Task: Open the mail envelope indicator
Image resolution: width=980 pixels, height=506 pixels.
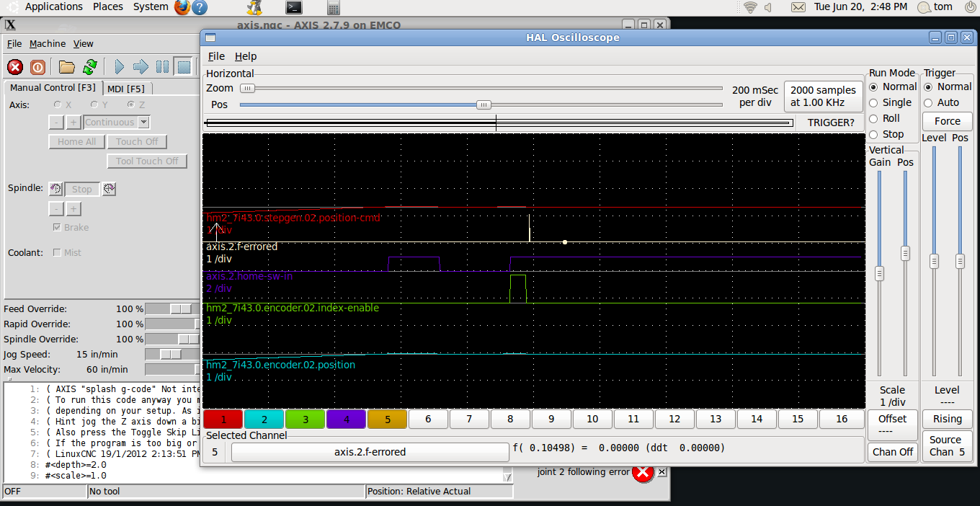Action: 798,7
